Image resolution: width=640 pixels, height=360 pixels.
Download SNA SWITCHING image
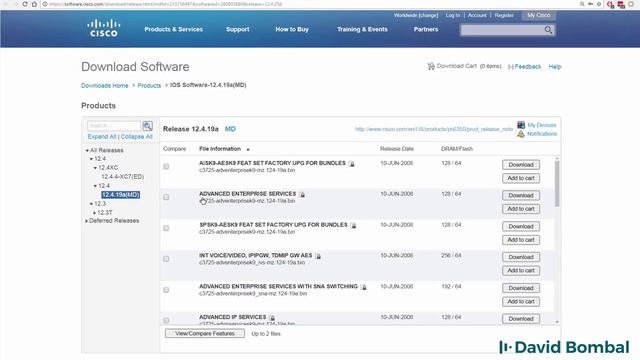coord(521,288)
